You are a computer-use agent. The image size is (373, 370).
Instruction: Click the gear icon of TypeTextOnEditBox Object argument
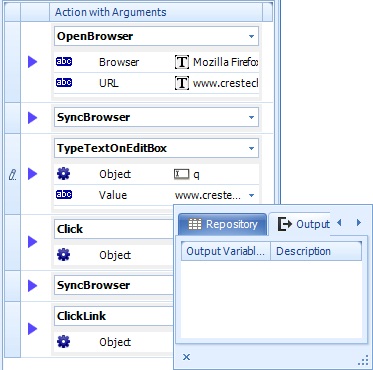point(63,174)
